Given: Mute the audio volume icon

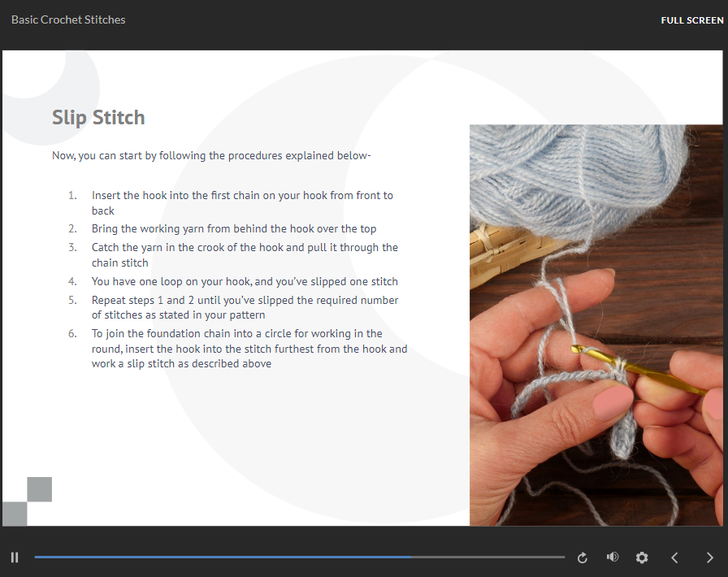Looking at the screenshot, I should pos(613,557).
